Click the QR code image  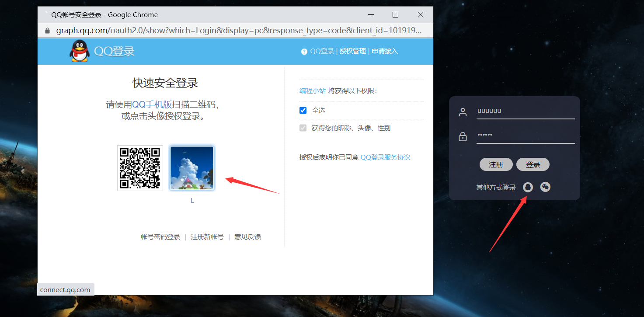[x=140, y=168]
